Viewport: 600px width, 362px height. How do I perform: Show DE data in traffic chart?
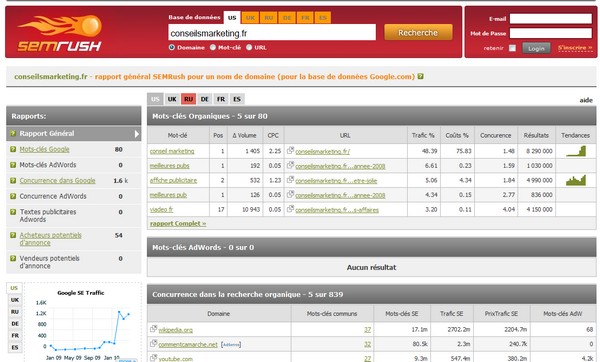coord(15,324)
